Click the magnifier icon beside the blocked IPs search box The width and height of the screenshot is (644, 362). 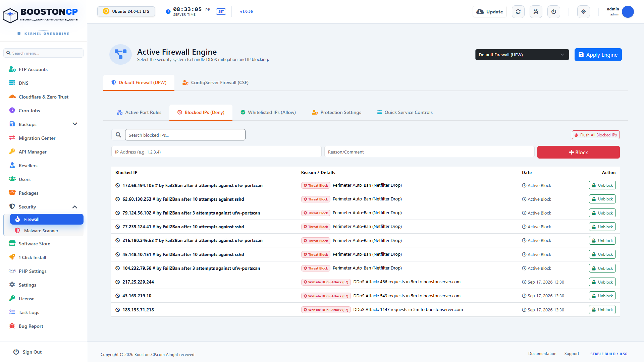(x=118, y=135)
